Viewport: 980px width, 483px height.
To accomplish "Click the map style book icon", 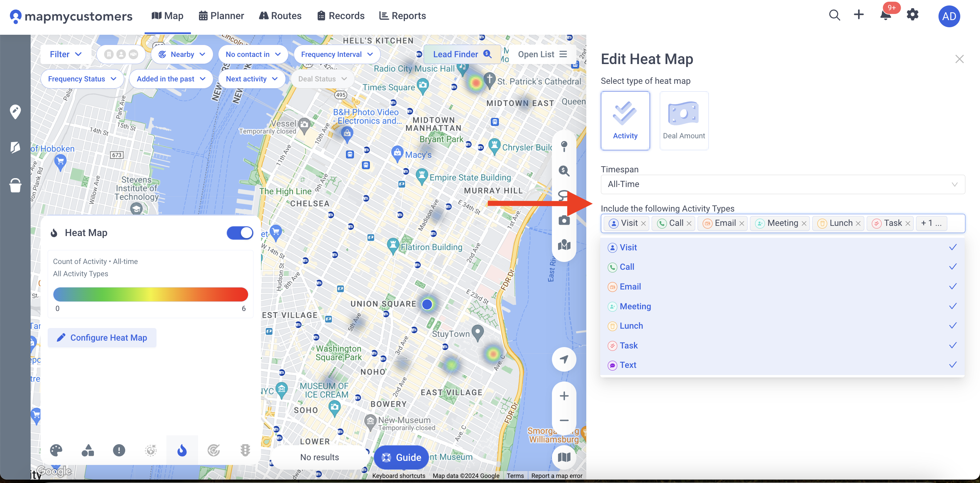I will click(x=564, y=457).
